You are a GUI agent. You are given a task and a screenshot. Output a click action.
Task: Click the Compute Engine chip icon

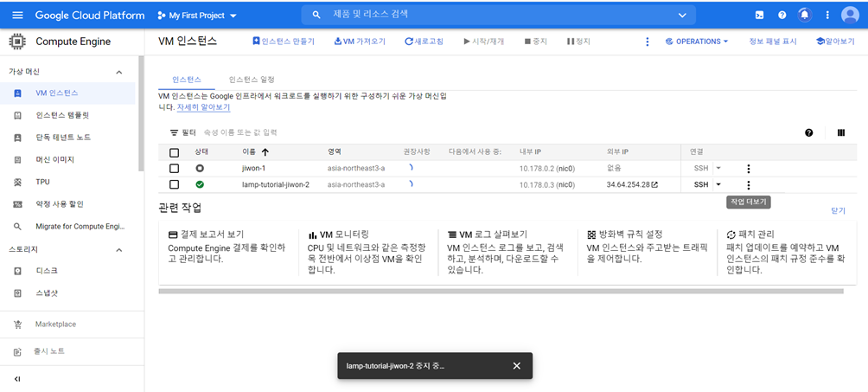[x=17, y=42]
